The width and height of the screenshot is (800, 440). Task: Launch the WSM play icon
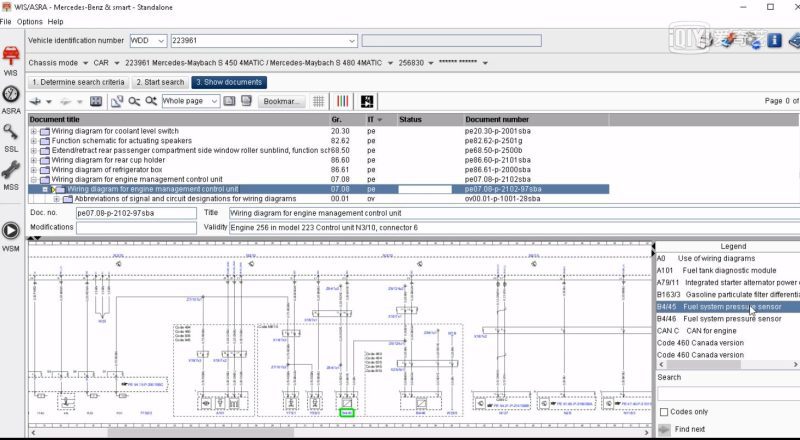point(11,231)
